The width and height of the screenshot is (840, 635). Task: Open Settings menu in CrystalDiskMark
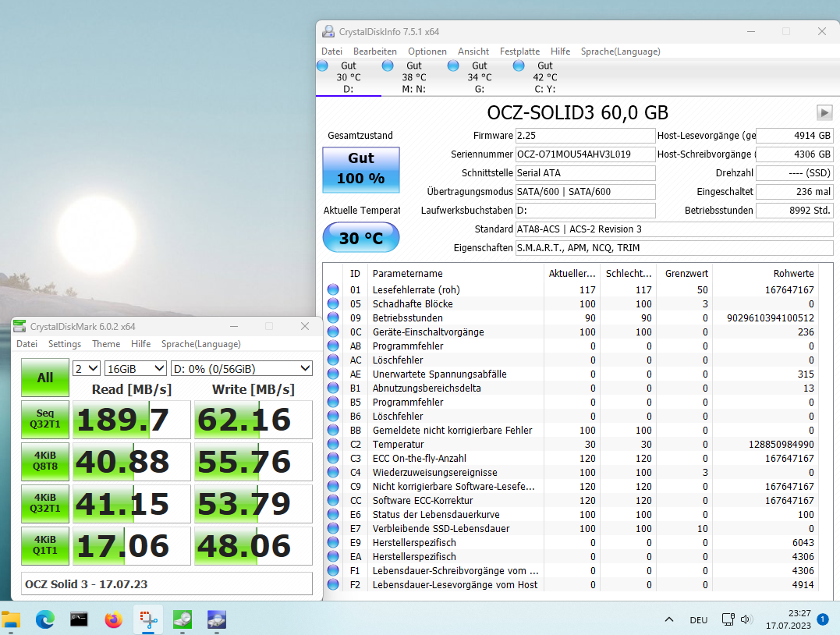[64, 344]
